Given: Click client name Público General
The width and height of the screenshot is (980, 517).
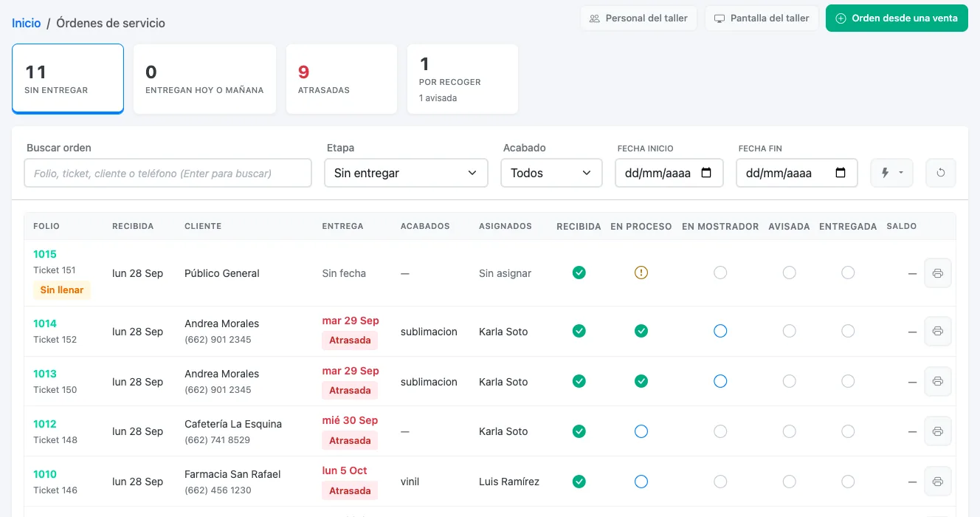Looking at the screenshot, I should pyautogui.click(x=222, y=273).
